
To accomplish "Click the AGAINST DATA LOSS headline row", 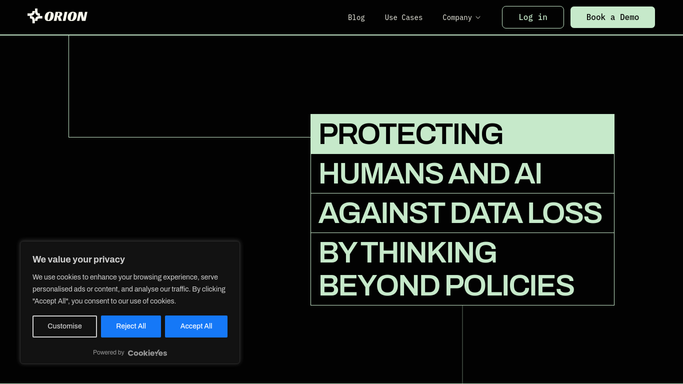I will click(462, 213).
